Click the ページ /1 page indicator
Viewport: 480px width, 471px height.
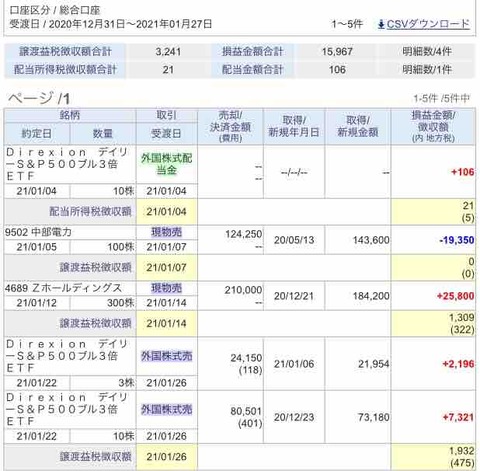coord(39,98)
